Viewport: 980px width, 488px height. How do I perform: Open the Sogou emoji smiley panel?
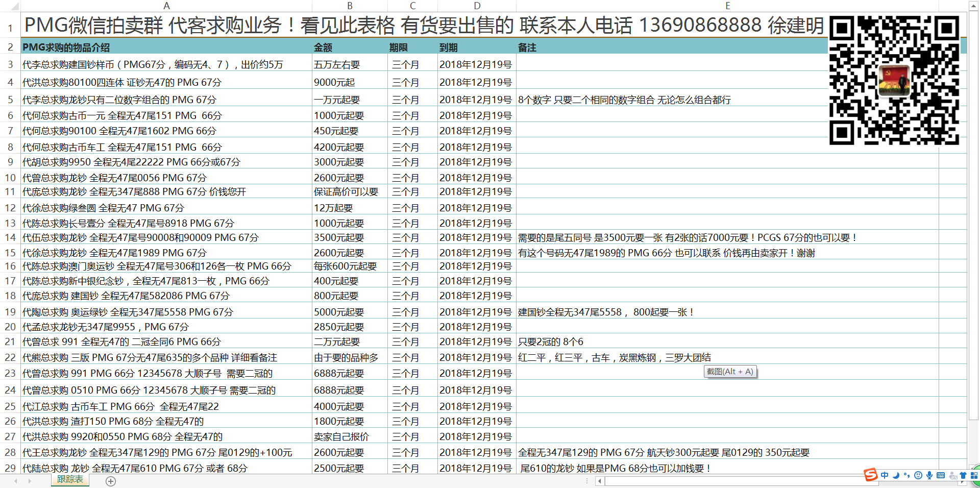(918, 475)
